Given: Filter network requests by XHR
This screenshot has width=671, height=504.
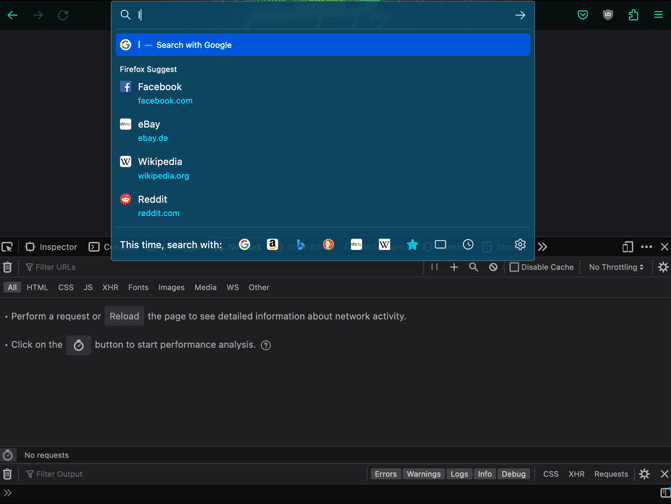Looking at the screenshot, I should [110, 288].
